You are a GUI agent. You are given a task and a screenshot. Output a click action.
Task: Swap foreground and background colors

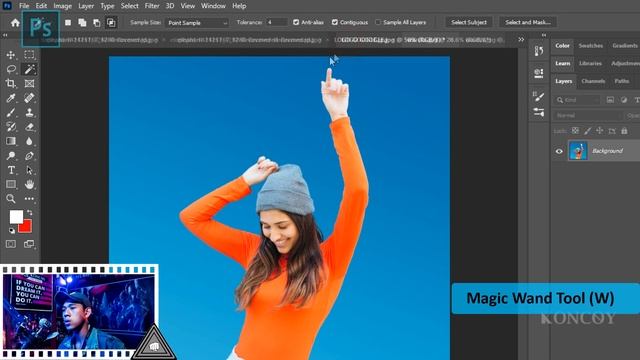point(29,213)
